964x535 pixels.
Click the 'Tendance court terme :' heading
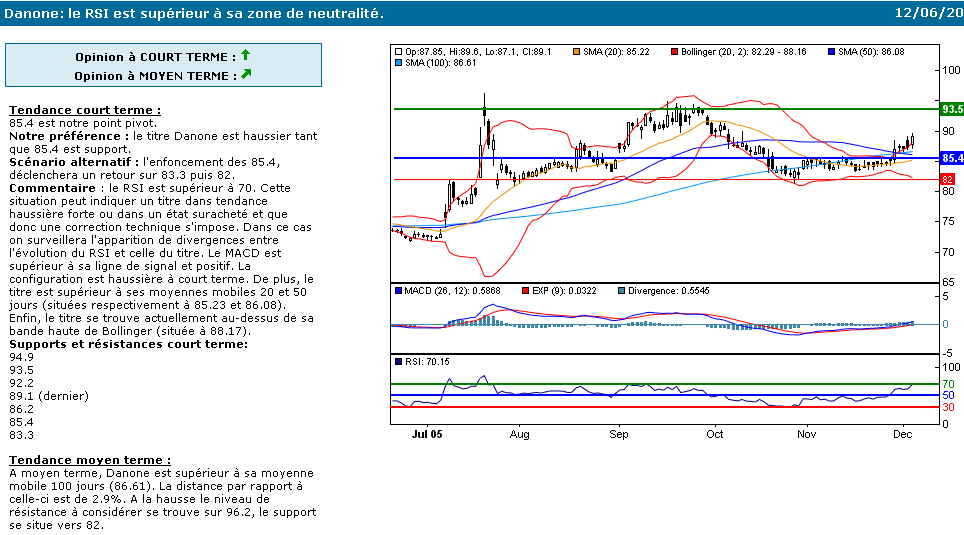[x=85, y=110]
